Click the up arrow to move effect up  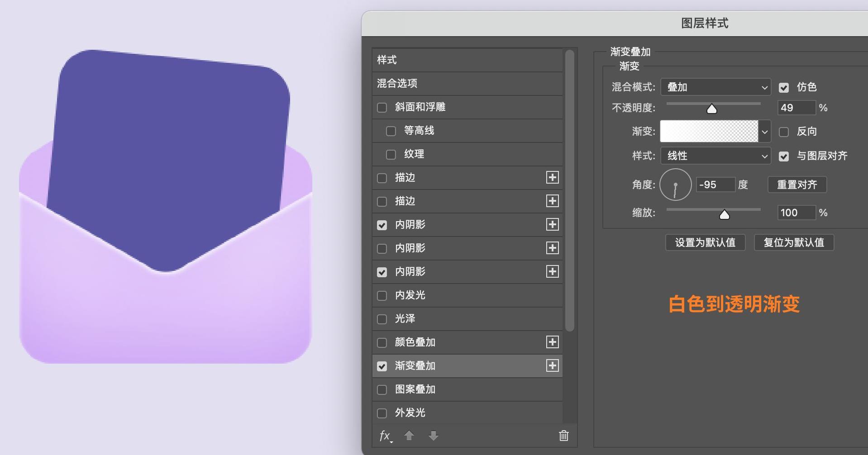(409, 436)
